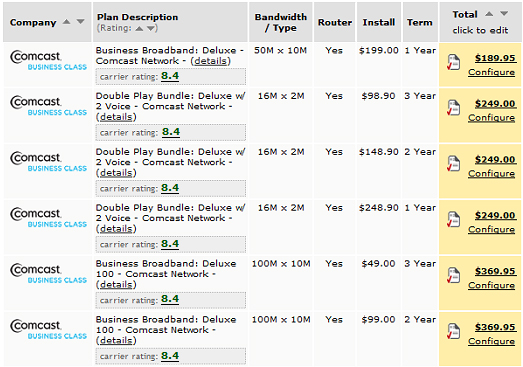Sort Rating descending with down arrow

151,29
